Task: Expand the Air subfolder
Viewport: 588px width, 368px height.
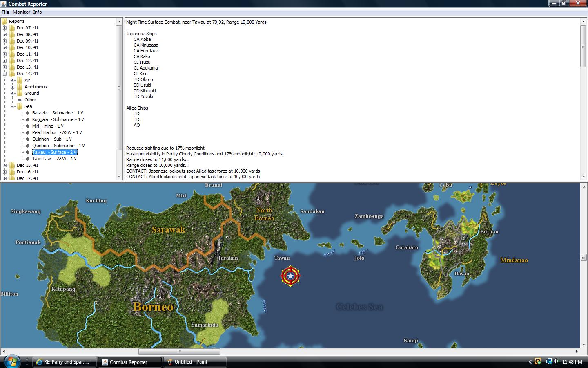Action: pos(12,80)
